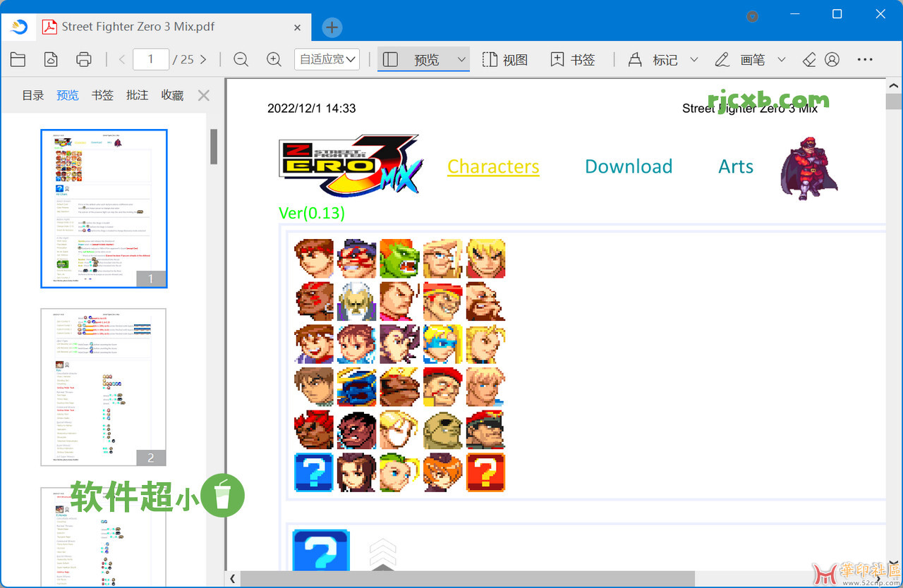The height and width of the screenshot is (588, 903).
Task: Click the up chevron arrows below grid
Action: click(382, 554)
